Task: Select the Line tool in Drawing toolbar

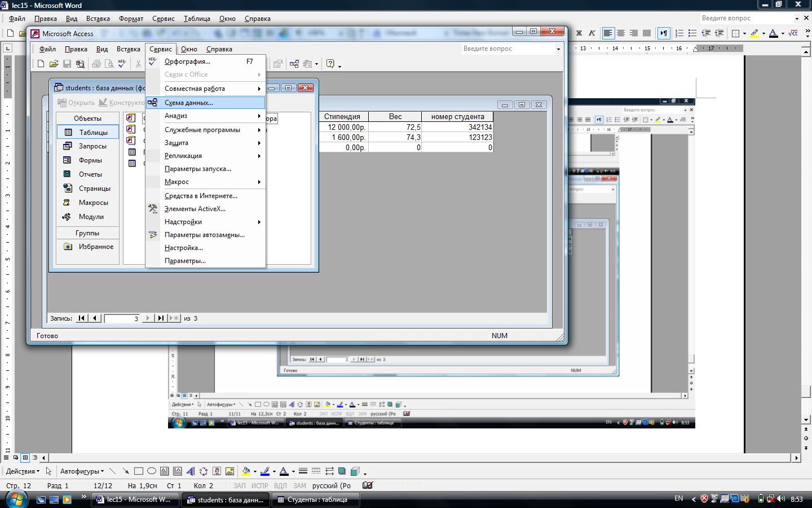Action: pyautogui.click(x=113, y=471)
